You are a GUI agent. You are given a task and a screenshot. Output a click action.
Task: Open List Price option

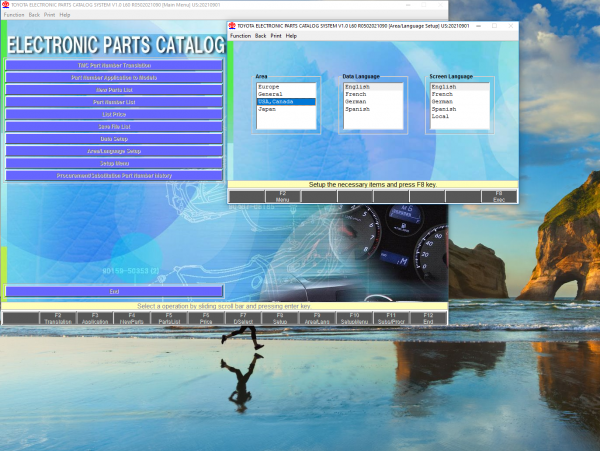tap(113, 114)
